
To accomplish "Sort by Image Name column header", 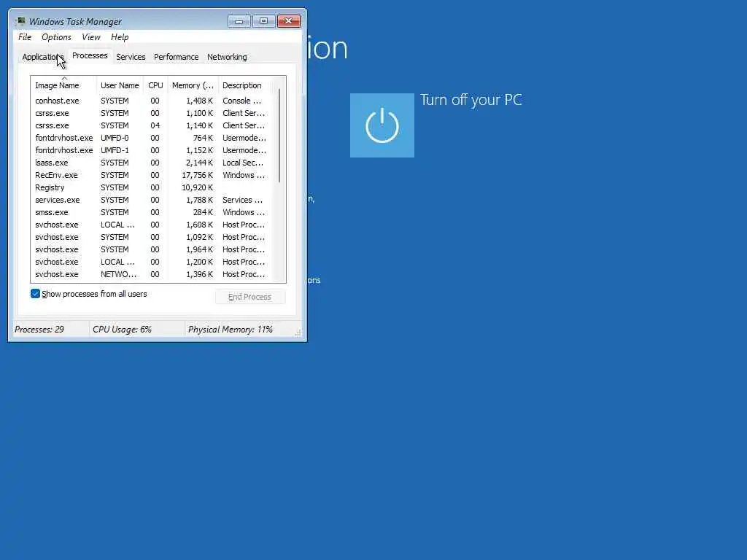I will pos(64,85).
